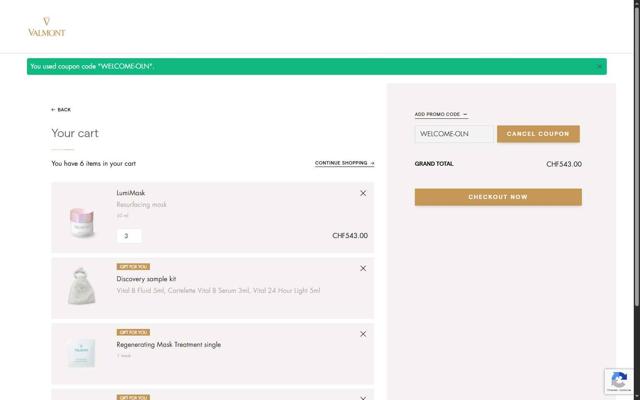
Task: Open the Continue Shopping link
Action: [x=344, y=163]
